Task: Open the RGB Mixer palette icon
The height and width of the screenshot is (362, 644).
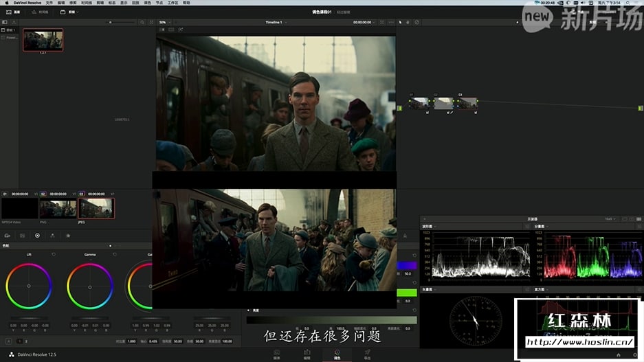Action: [x=52, y=236]
